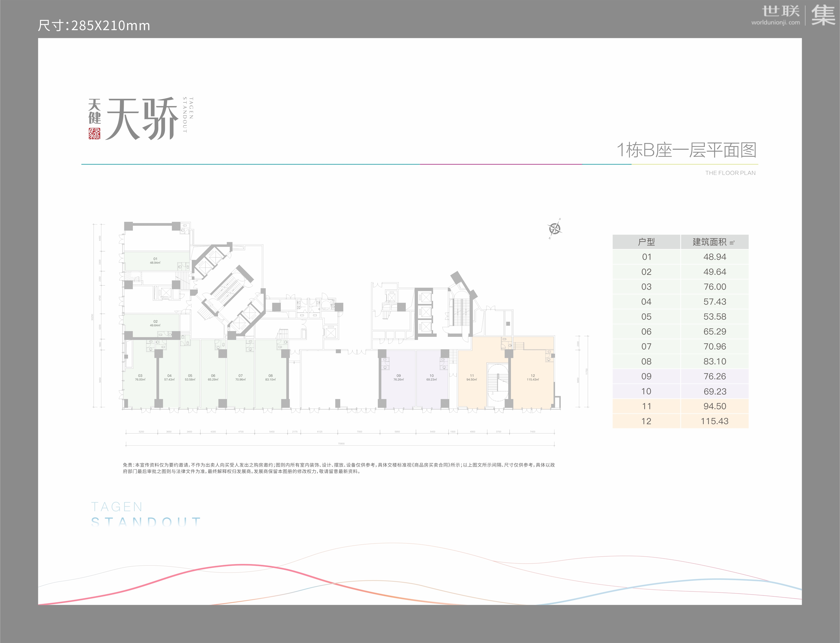Select the 建筑面积 column header

[x=714, y=242]
